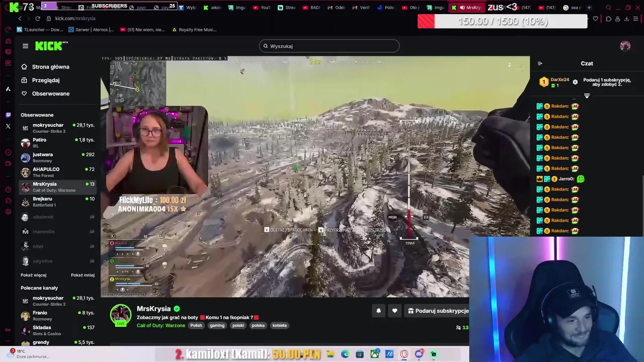Expand the gifted subs leaderboard chevron

coord(587,96)
